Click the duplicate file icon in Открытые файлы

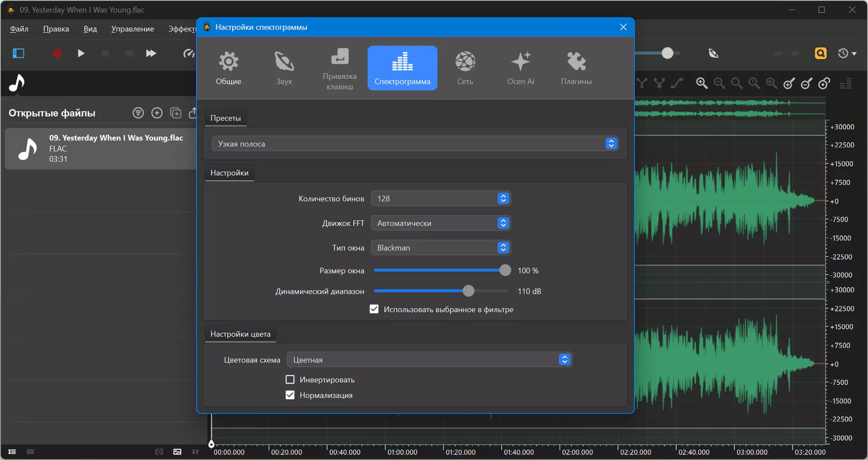coord(176,113)
